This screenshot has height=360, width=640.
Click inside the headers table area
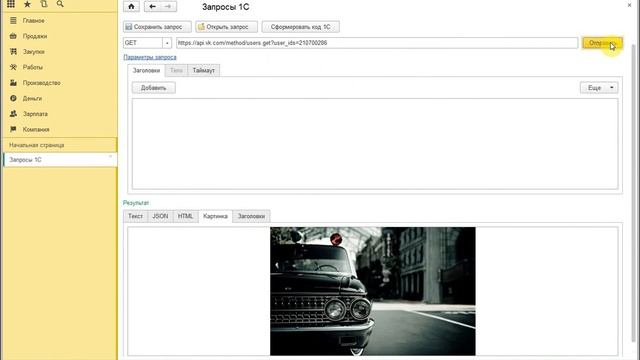point(375,144)
